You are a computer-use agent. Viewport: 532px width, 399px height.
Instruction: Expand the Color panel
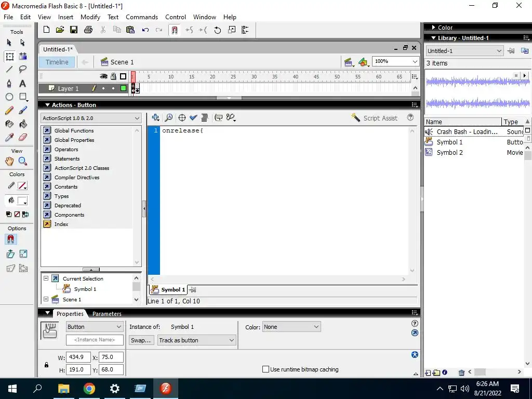[434, 28]
